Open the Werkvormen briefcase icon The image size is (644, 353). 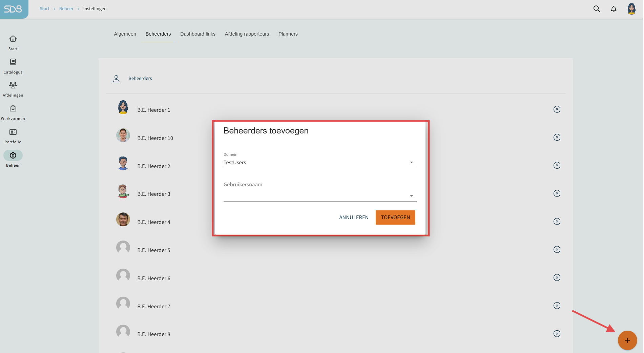[x=13, y=109]
